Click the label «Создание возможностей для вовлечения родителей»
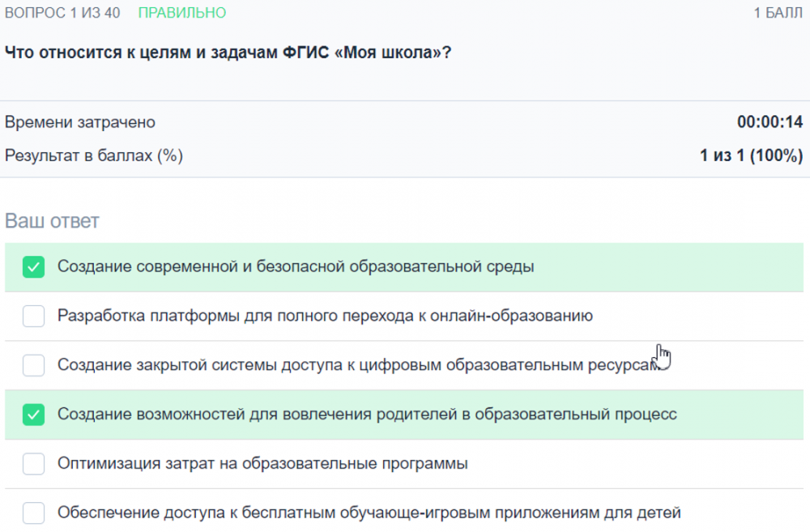This screenshot has height=532, width=810. pyautogui.click(x=367, y=415)
